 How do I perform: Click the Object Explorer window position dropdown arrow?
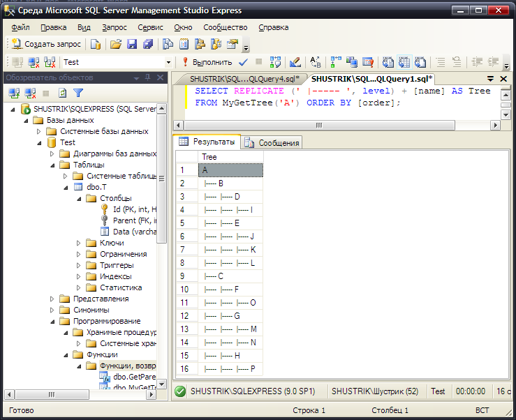click(x=136, y=78)
